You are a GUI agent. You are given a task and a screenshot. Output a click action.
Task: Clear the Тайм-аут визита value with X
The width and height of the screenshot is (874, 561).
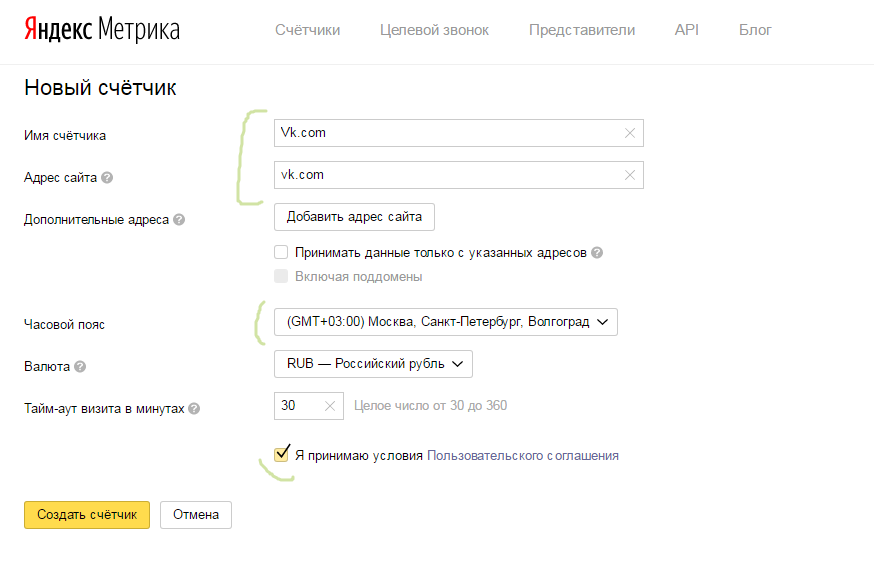329,407
